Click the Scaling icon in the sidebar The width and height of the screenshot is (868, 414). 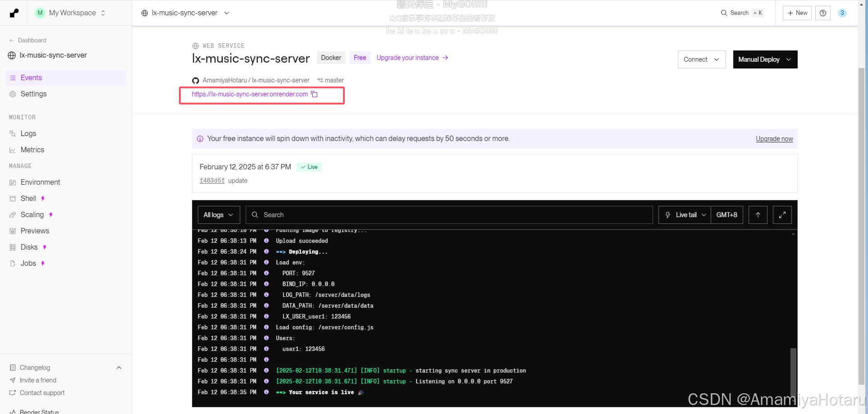[13, 215]
